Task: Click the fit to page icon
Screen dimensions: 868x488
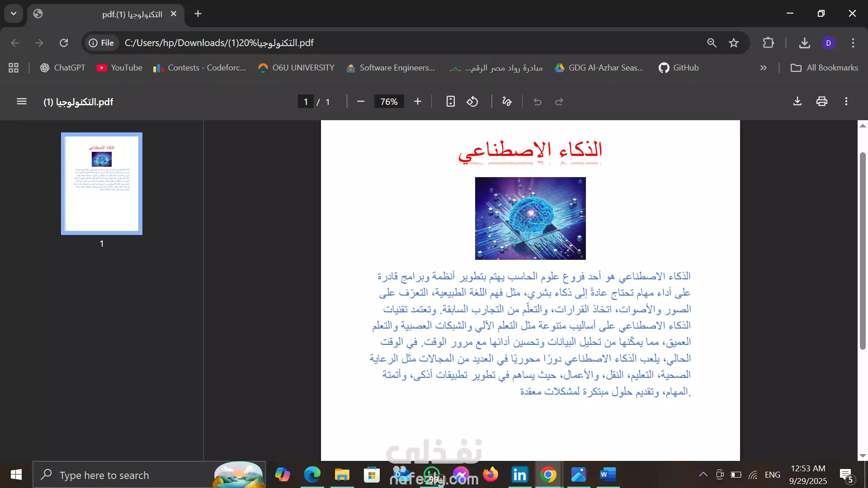Action: 450,102
